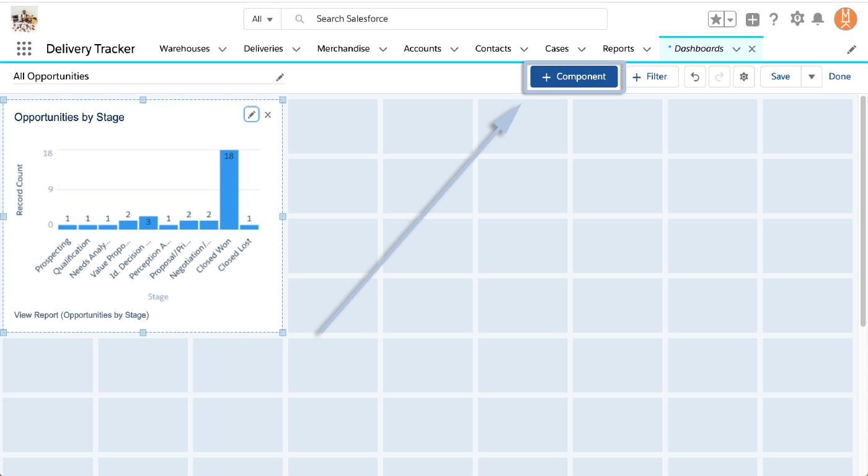Viewport: 868px width, 476px height.
Task: Expand the Save options dropdown arrow
Action: click(811, 77)
